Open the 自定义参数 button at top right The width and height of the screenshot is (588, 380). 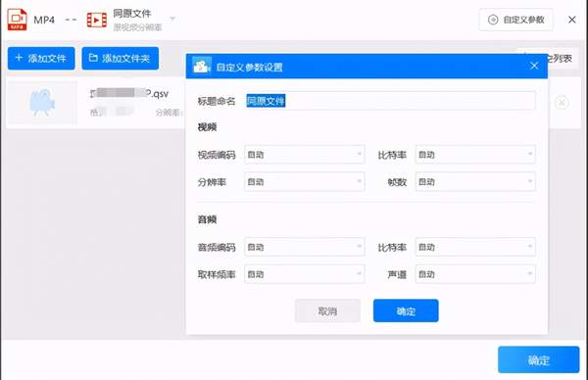tap(516, 20)
